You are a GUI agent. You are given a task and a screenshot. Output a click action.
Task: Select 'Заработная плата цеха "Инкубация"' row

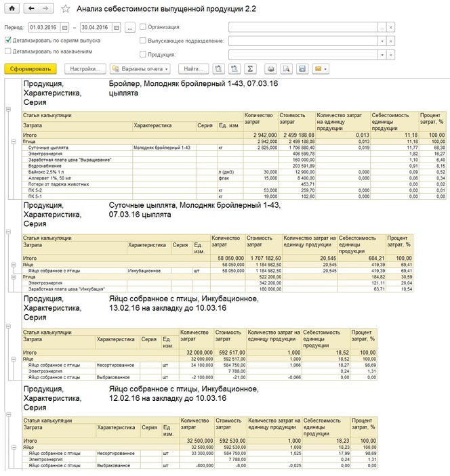(218, 289)
